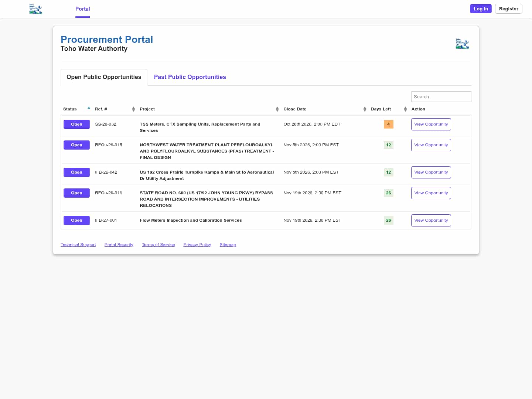Click reference number IFB-27-001

(106, 221)
